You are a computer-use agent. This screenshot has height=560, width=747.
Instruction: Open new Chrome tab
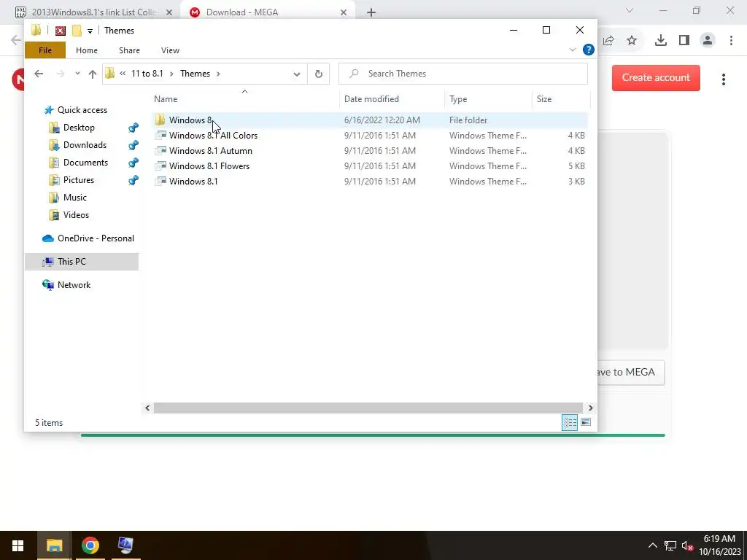(371, 13)
